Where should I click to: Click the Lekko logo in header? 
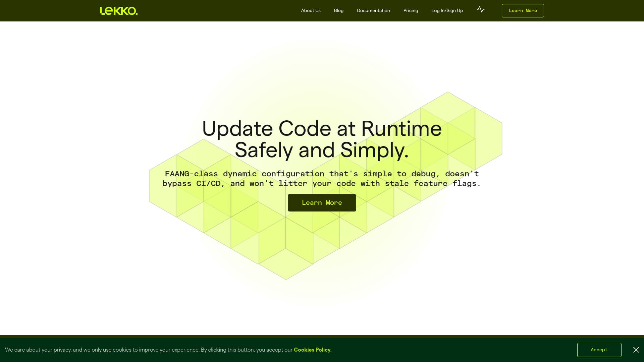click(x=119, y=11)
